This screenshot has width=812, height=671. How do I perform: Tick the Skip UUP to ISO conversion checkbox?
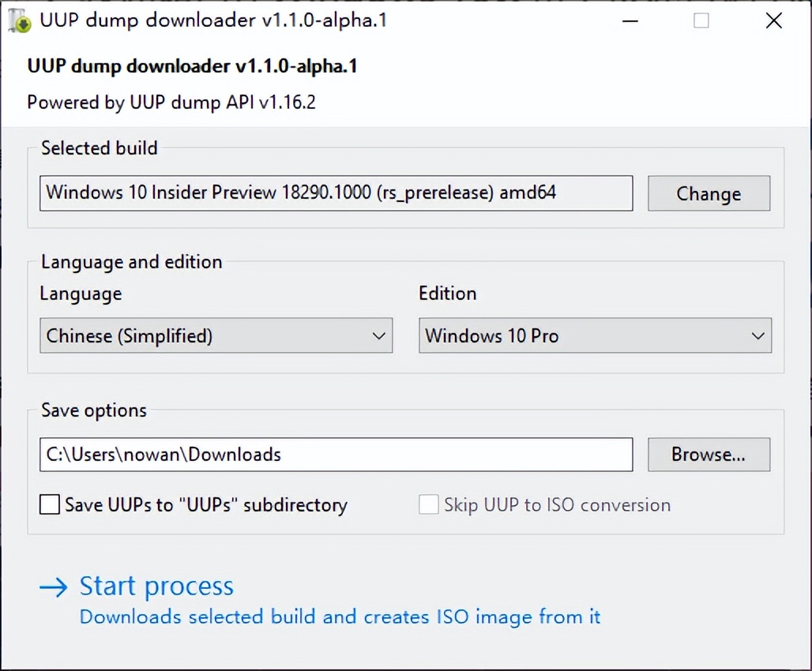click(429, 504)
